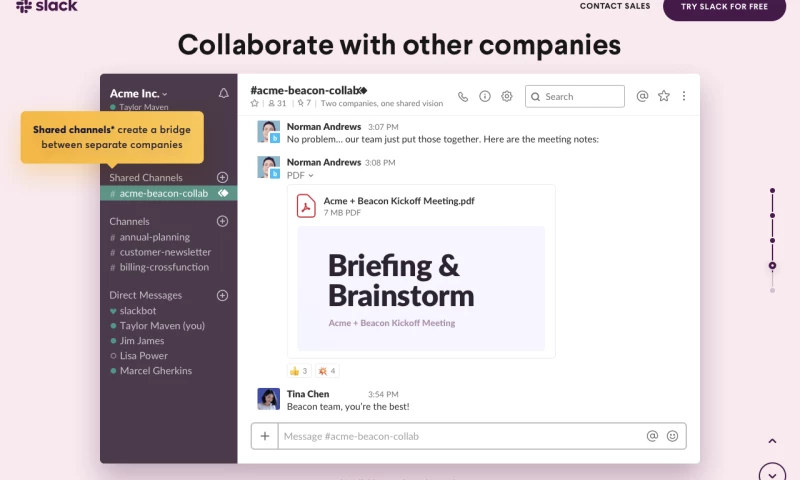Click the phone call icon in channel header
The width and height of the screenshot is (800, 480).
[x=463, y=97]
